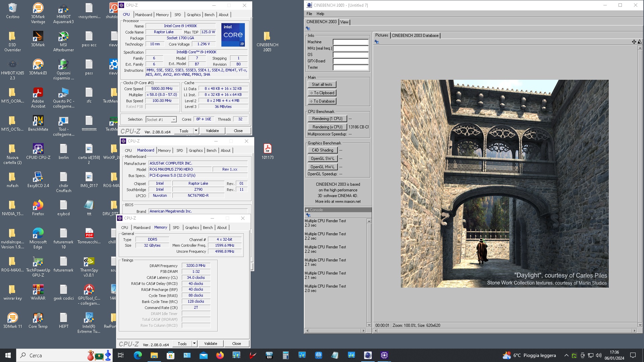Image resolution: width=644 pixels, height=362 pixels.
Task: Open the 101173 PDF file on the desktop
Action: point(267,152)
